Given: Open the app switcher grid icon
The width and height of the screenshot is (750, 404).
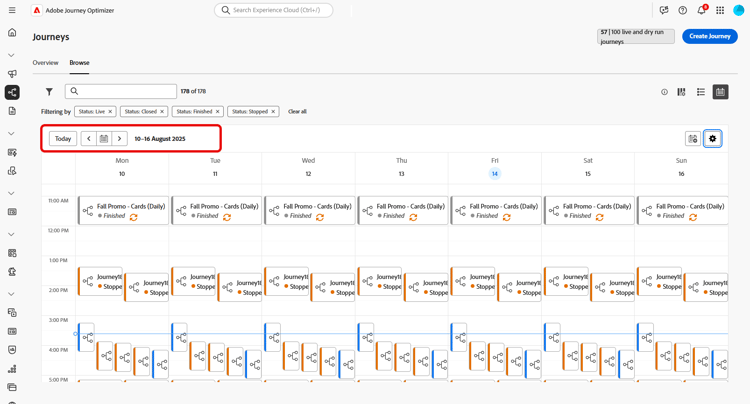Looking at the screenshot, I should [720, 10].
